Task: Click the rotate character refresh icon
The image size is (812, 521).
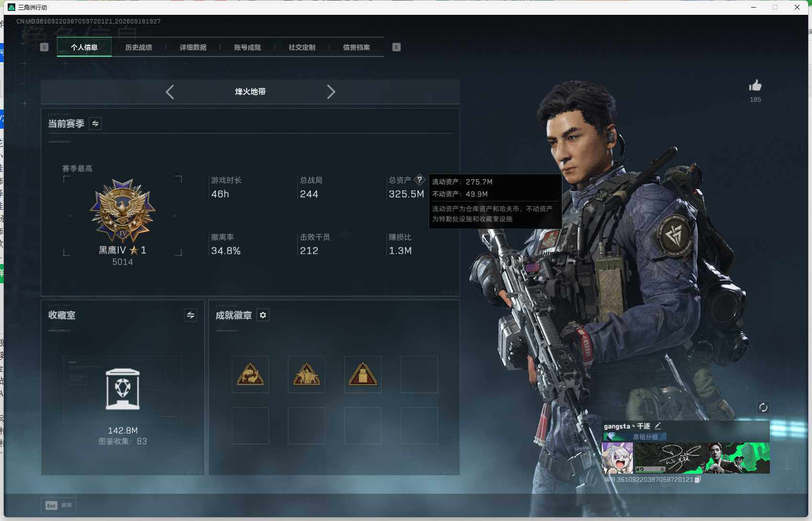Action: pyautogui.click(x=763, y=408)
